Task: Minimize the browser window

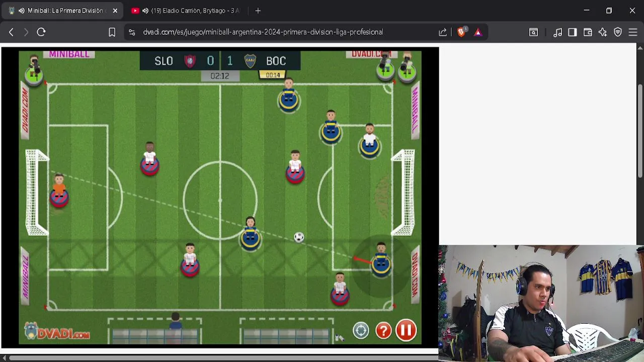Action: [x=586, y=11]
